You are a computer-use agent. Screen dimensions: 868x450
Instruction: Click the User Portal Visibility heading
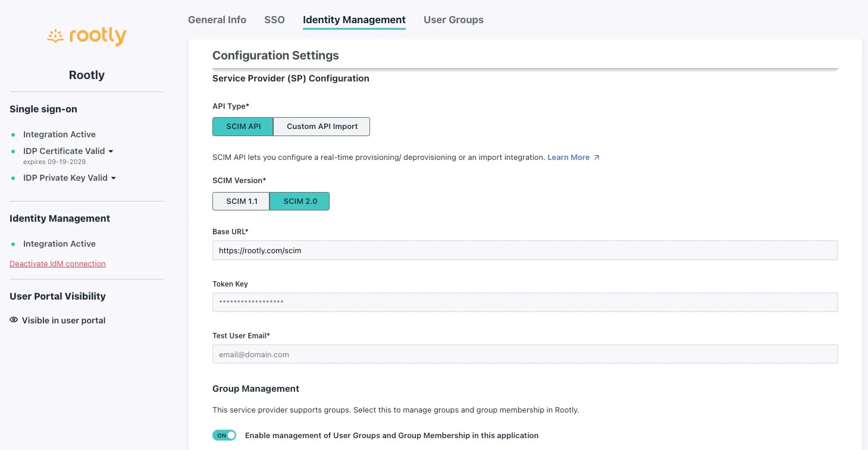click(x=58, y=296)
